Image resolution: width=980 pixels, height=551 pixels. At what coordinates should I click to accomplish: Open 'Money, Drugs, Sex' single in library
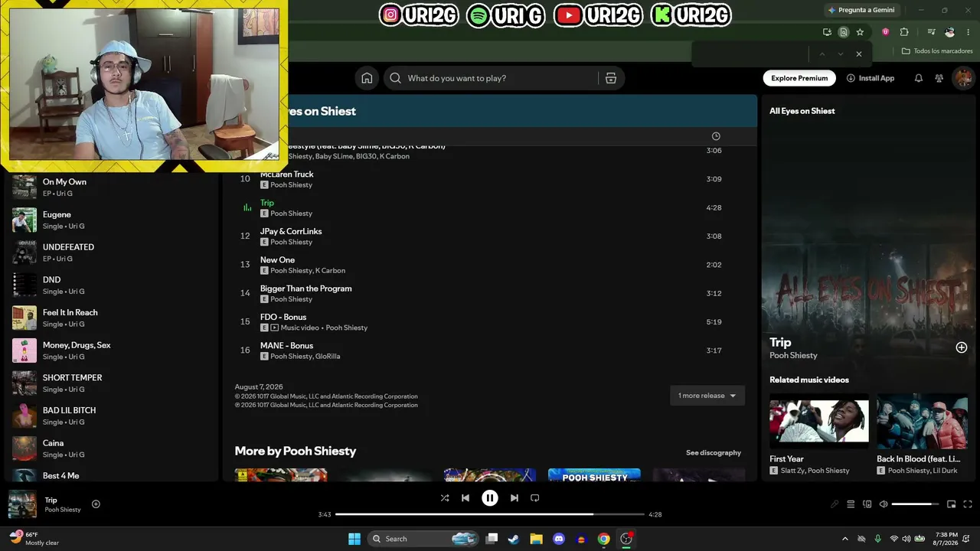(111, 350)
